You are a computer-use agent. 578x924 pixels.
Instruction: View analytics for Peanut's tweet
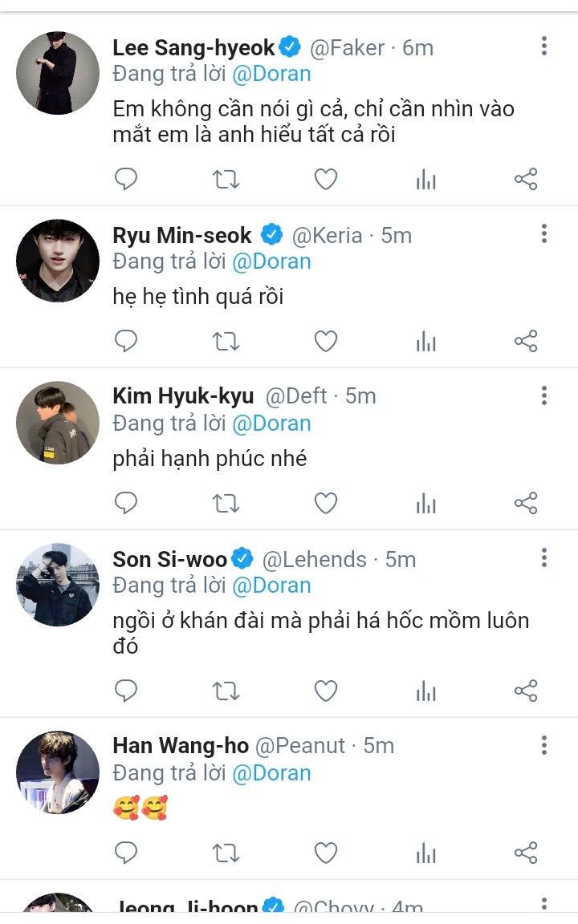point(425,853)
